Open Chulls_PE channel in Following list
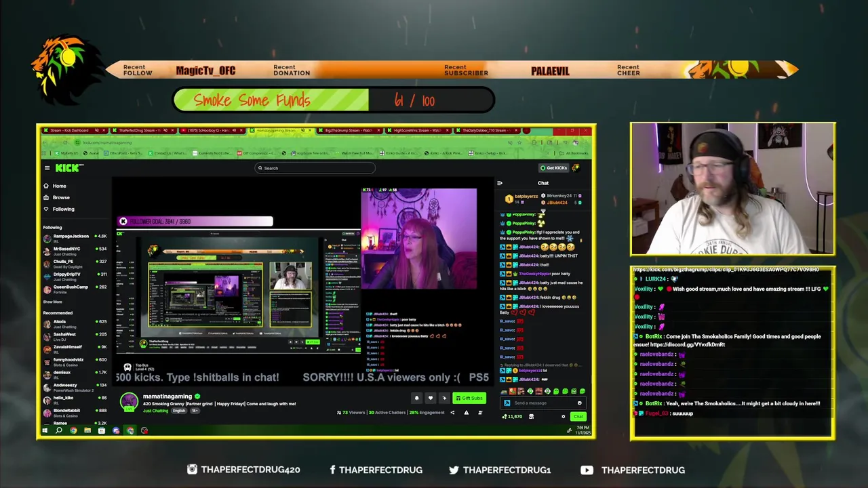The width and height of the screenshot is (868, 488). [x=75, y=264]
